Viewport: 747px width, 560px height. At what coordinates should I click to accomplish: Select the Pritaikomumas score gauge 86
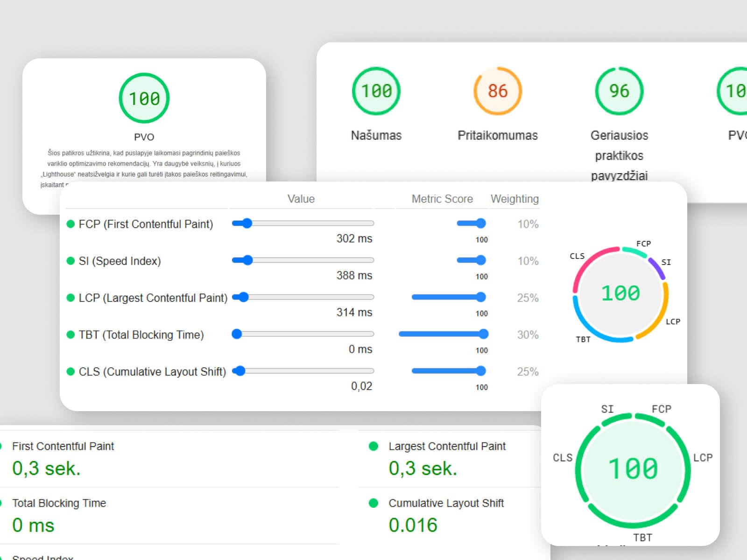[498, 91]
